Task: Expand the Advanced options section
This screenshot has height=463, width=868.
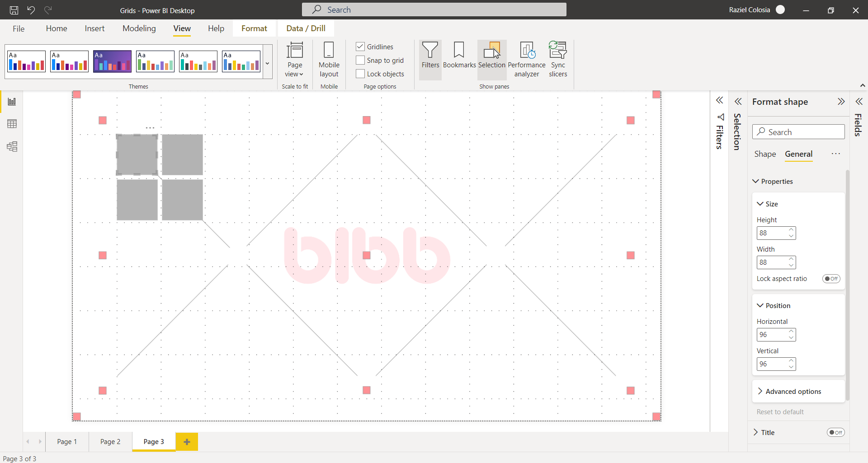Action: tap(793, 392)
